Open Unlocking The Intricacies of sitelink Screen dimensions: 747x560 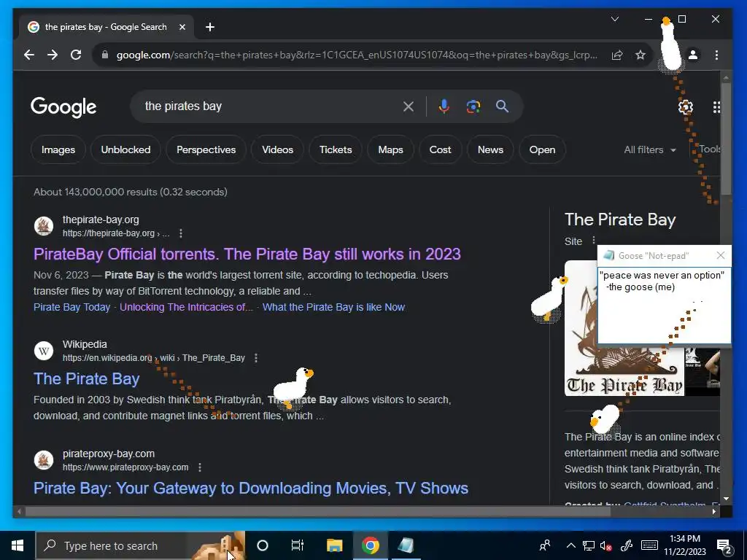tap(186, 307)
